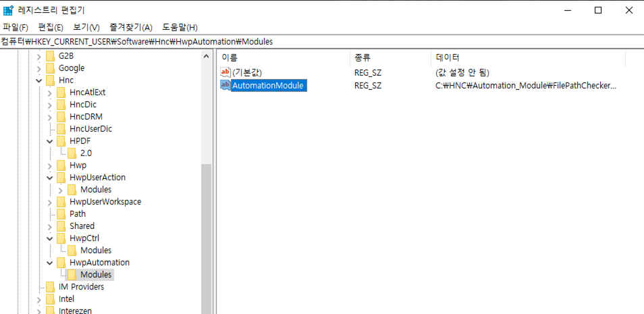
Task: Expand Modules under HwpUserAction
Action: click(61, 190)
